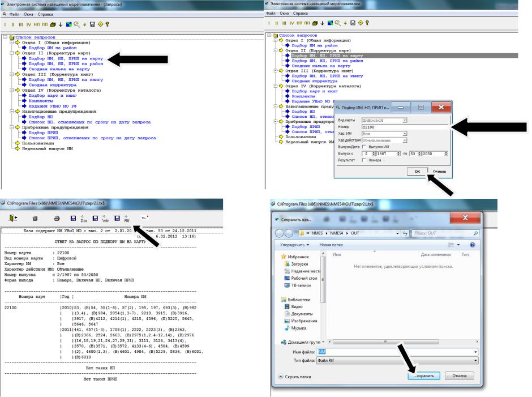The image size is (532, 397).
Task: Open the Хар. ИМ dropdown
Action: pyautogui.click(x=405, y=134)
